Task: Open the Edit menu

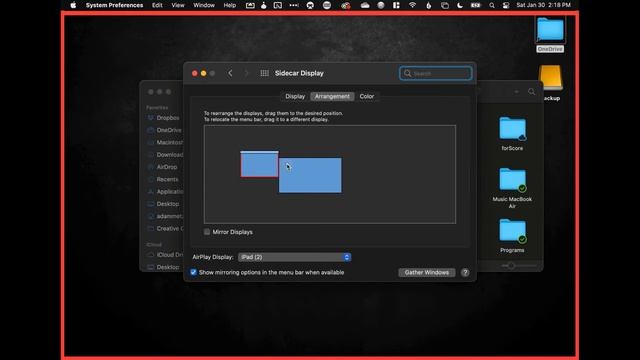Action: click(x=157, y=5)
